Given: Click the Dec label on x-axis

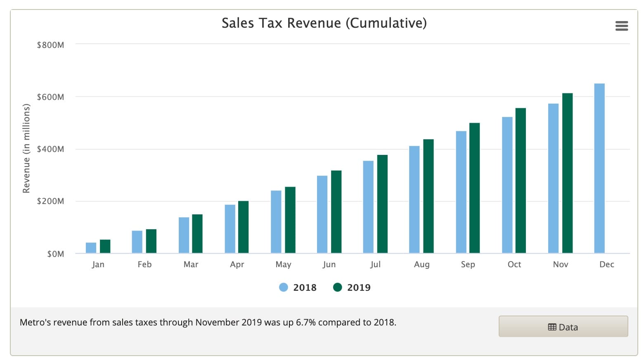Looking at the screenshot, I should [x=606, y=264].
